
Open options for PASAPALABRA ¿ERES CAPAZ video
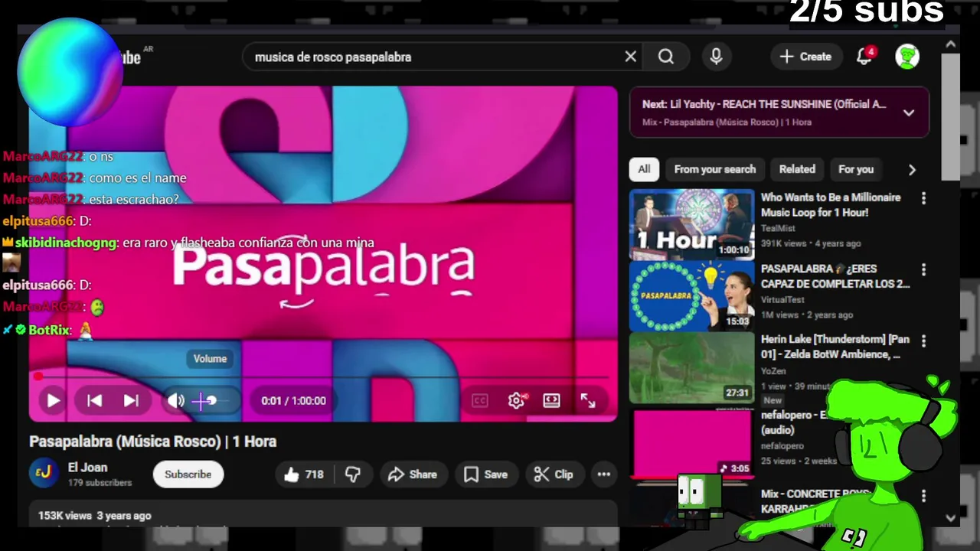click(x=923, y=270)
